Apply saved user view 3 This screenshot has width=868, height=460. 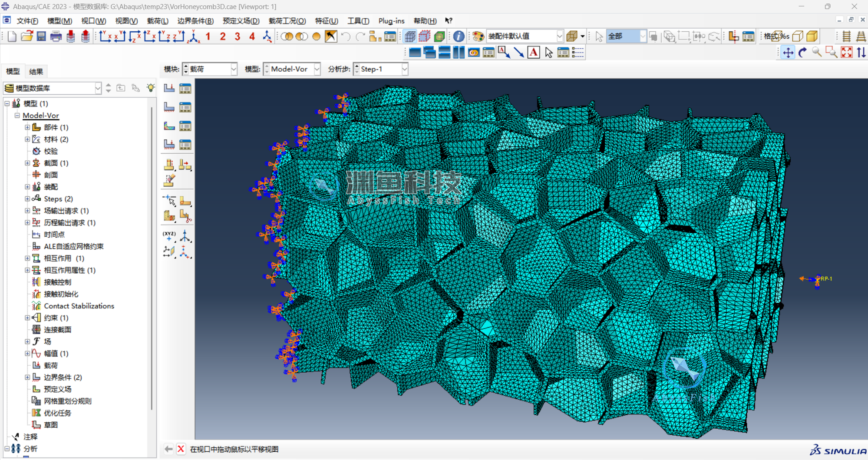coord(237,36)
